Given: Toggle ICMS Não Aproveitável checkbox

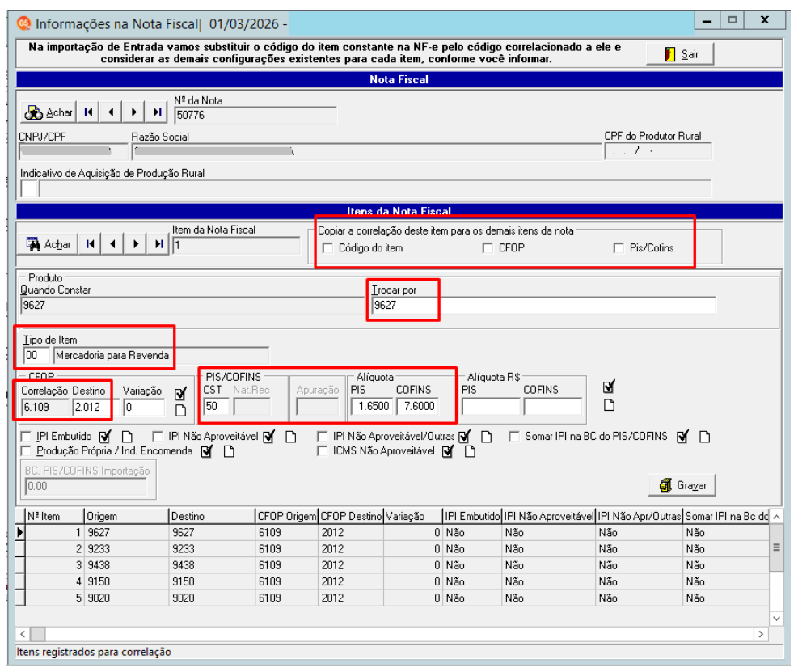Looking at the screenshot, I should tap(322, 451).
